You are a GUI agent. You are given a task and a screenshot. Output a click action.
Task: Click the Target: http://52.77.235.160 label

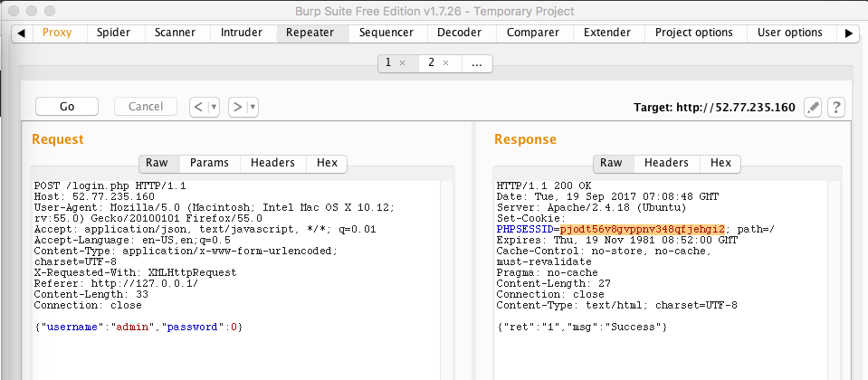click(x=715, y=108)
